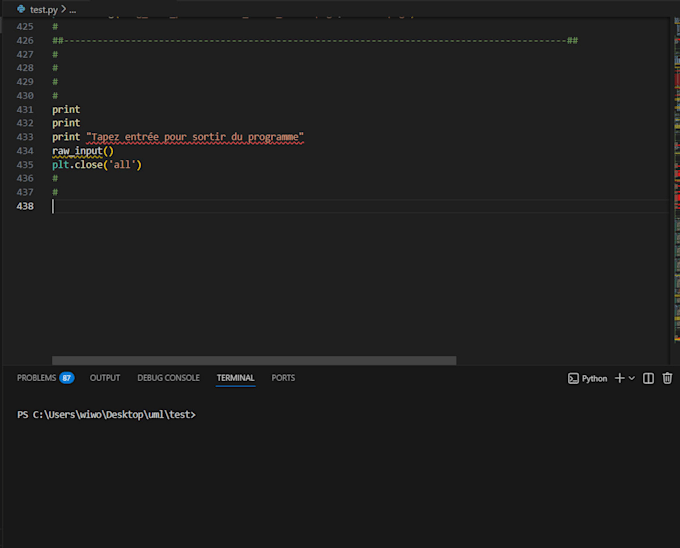Click the Python file icon beside test.py
The image size is (680, 548).
click(21, 9)
